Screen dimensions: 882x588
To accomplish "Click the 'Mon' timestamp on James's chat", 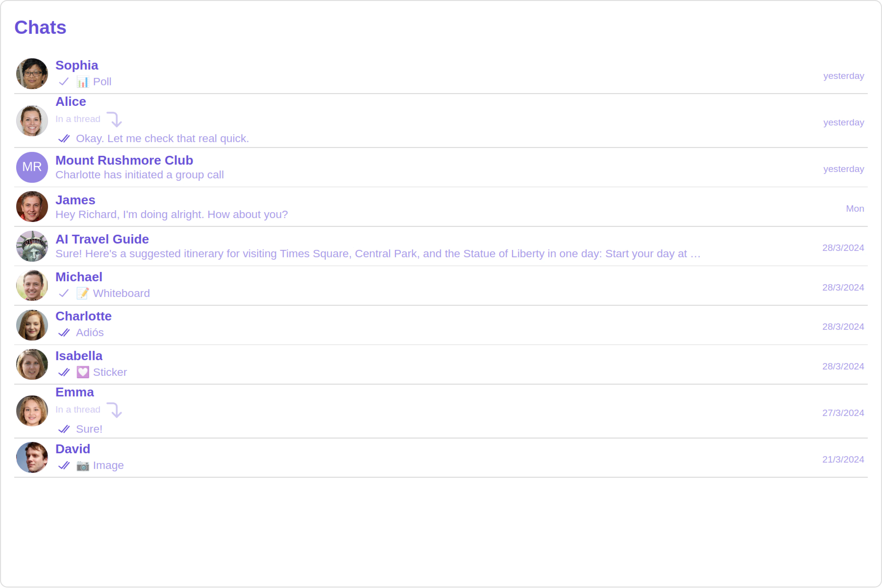I will [855, 208].
